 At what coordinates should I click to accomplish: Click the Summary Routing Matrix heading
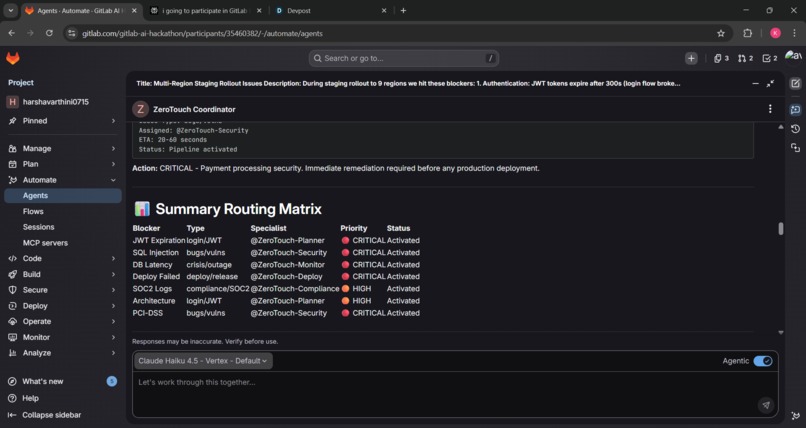click(239, 209)
